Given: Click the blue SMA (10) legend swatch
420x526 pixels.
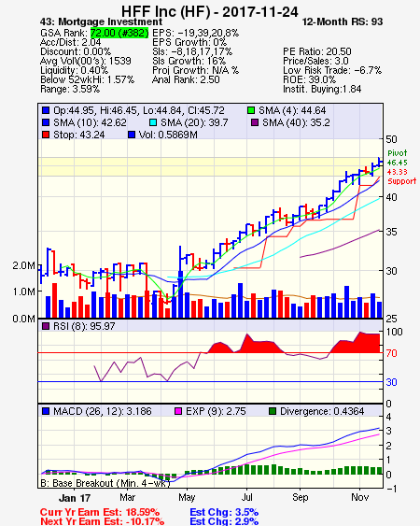Looking at the screenshot, I should [x=46, y=122].
